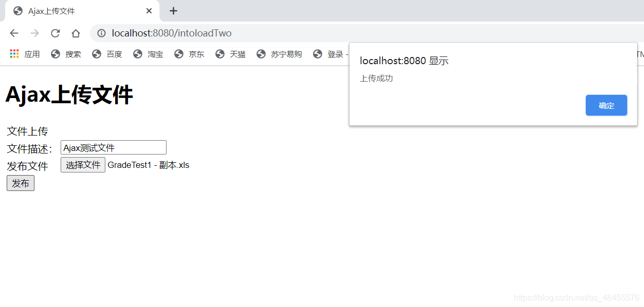Reload the page with refresh icon

click(55, 33)
